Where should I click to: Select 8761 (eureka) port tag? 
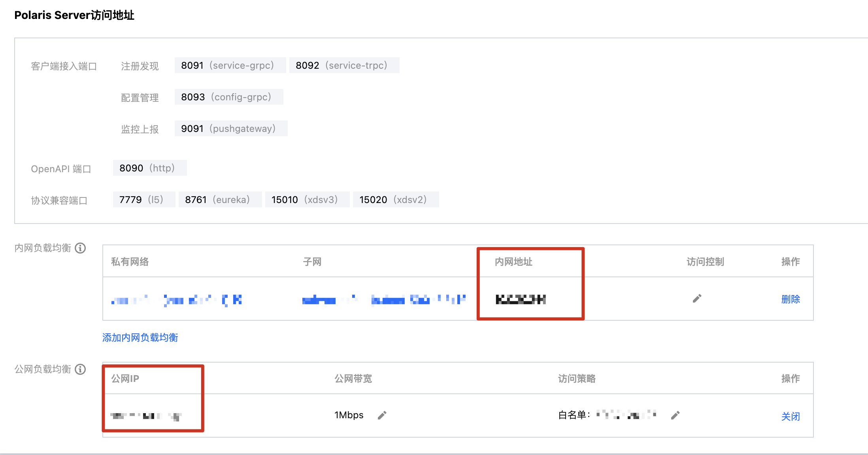(x=220, y=199)
